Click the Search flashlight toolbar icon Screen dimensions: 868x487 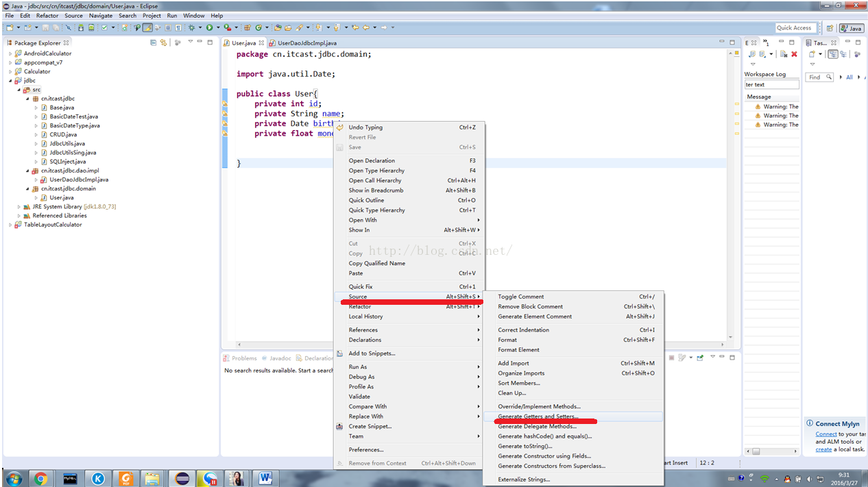click(299, 27)
